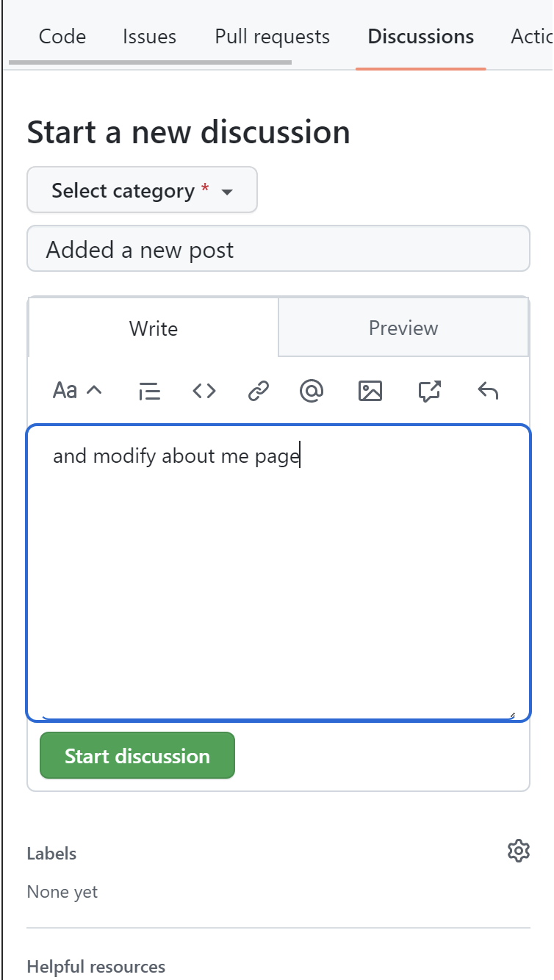Viewport: 554px width, 980px height.
Task: Mention a user with the @ icon
Action: [x=311, y=390]
